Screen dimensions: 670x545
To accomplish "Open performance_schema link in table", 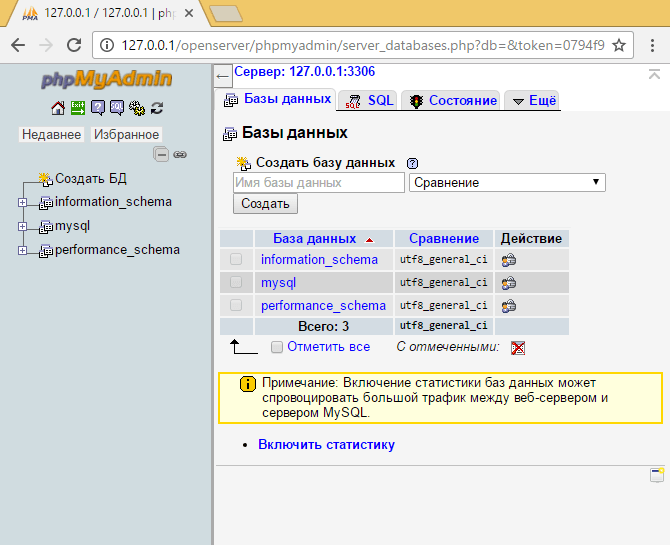I will click(323, 306).
